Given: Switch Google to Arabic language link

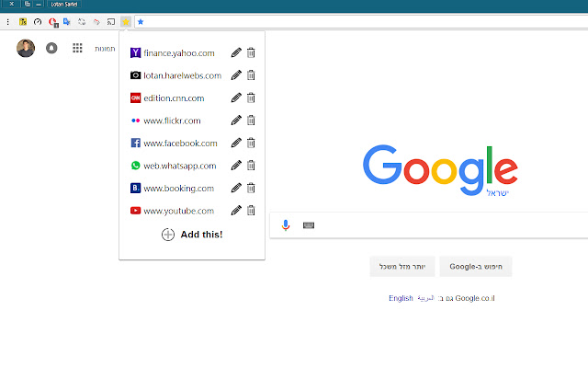Looking at the screenshot, I should point(425,298).
